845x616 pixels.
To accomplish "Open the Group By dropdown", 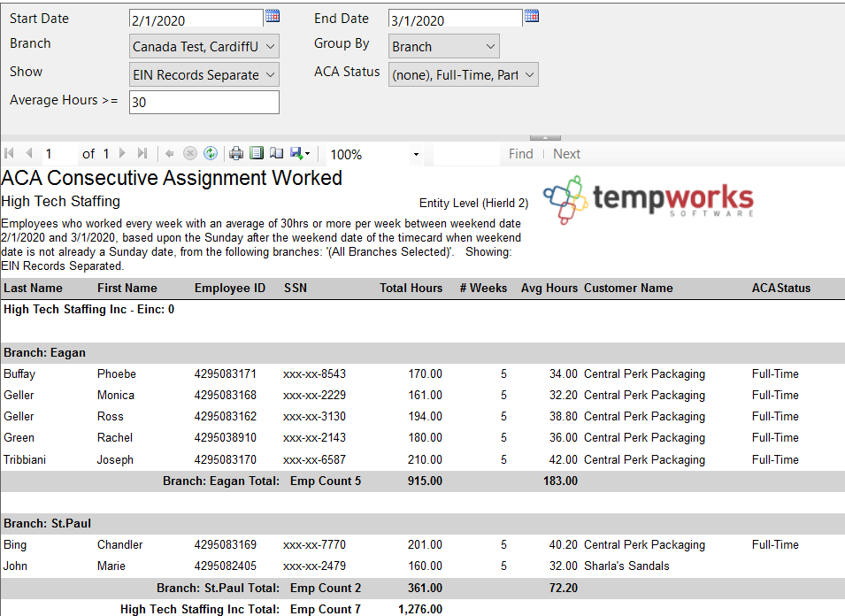I will [444, 46].
